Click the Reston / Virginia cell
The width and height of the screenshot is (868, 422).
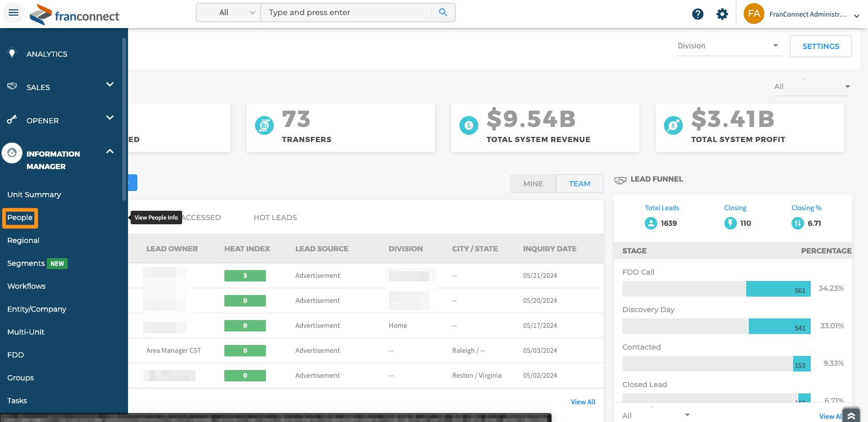477,376
